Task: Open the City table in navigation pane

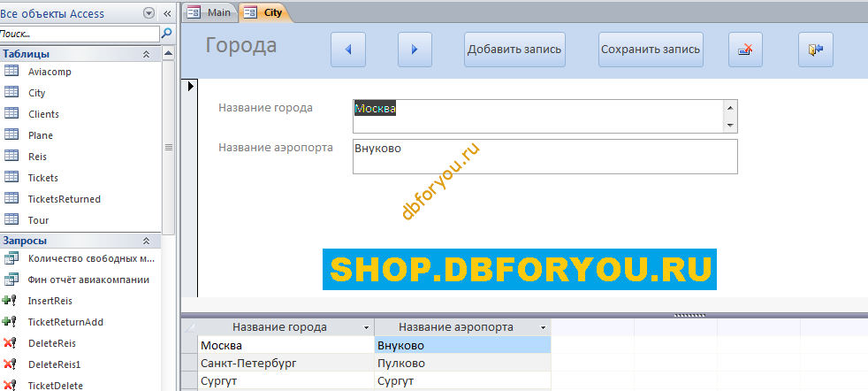Action: pos(36,93)
